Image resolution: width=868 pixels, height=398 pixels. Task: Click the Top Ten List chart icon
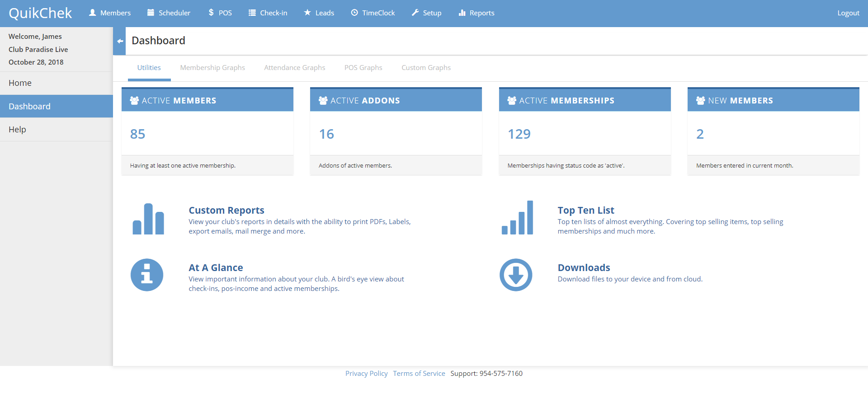click(517, 218)
